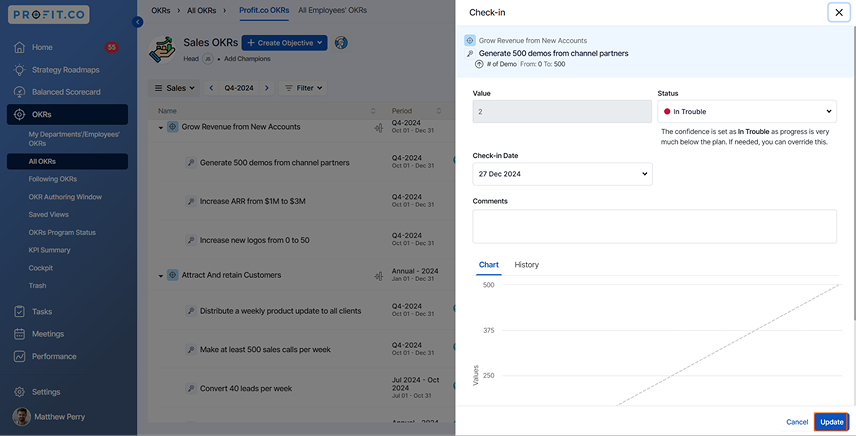Click Home notification badge 55
Screen dimensions: 856x436
coord(111,47)
